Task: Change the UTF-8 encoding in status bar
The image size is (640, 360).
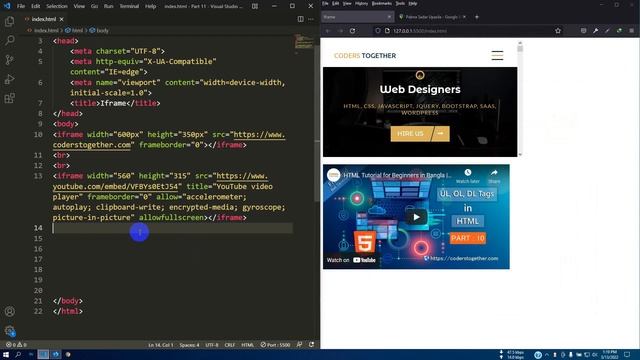Action: (212, 345)
